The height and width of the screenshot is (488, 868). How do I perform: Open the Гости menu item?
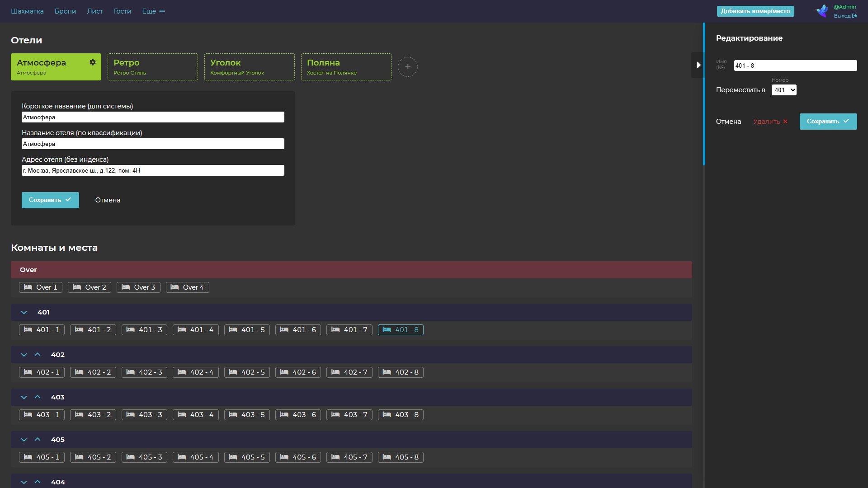123,11
